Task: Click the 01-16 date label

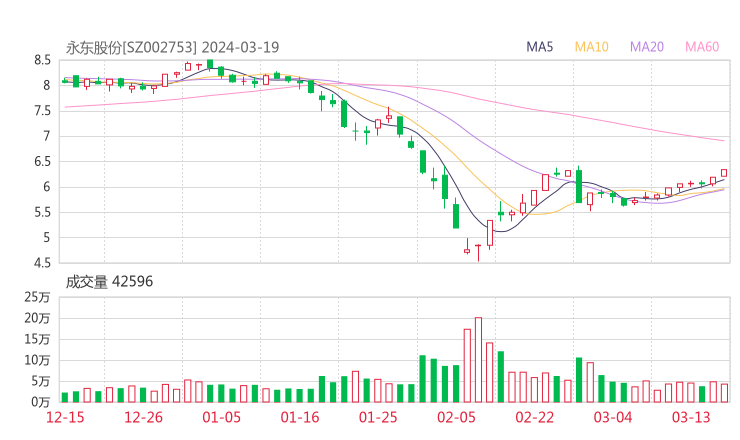Action: (300, 417)
